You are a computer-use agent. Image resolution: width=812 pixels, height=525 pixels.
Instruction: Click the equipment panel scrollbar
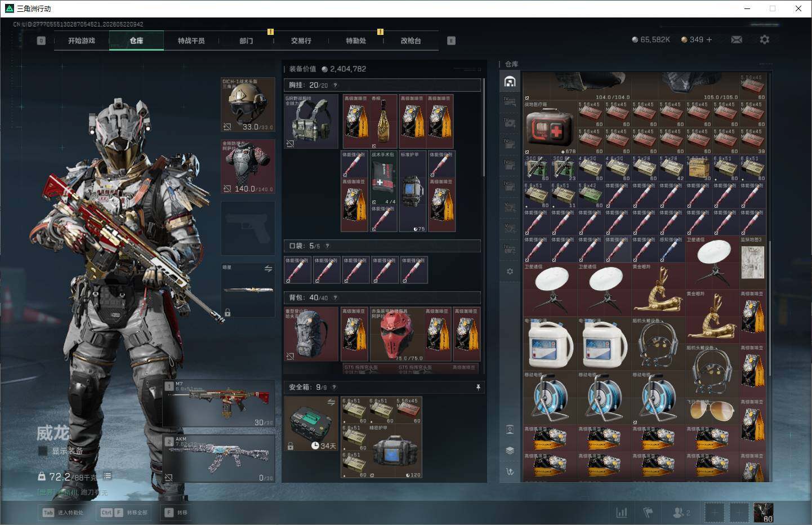(484, 127)
